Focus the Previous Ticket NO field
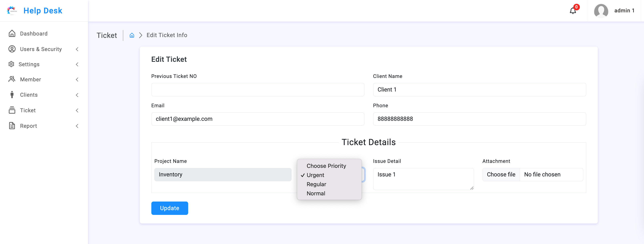 point(257,90)
